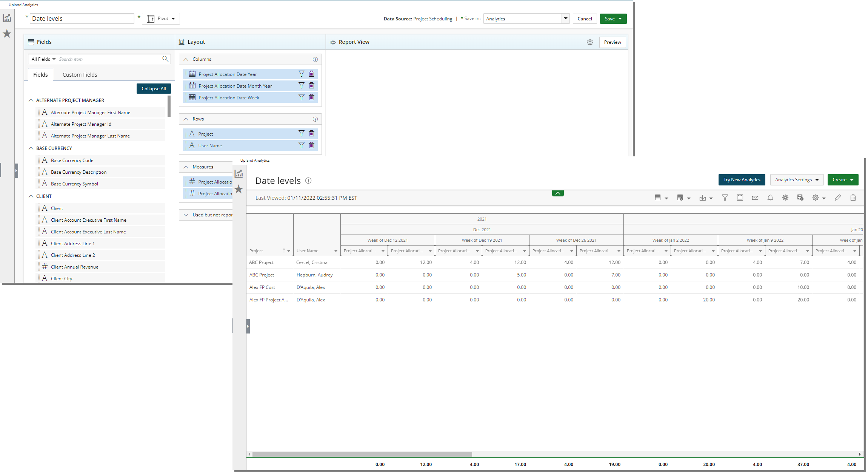This screenshot has width=868, height=474.
Task: Click alert bell icon in report toolbar
Action: [770, 198]
